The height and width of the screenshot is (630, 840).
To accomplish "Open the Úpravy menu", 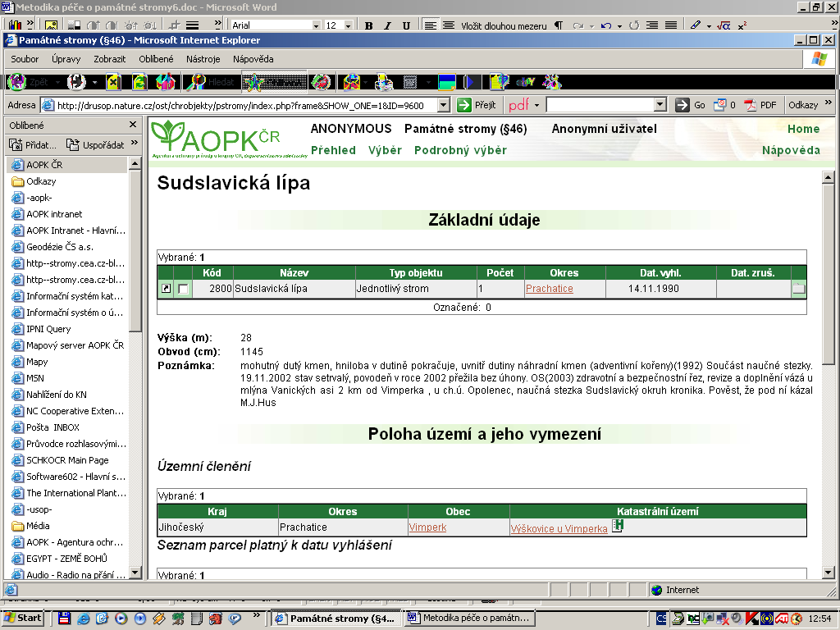I will (66, 59).
